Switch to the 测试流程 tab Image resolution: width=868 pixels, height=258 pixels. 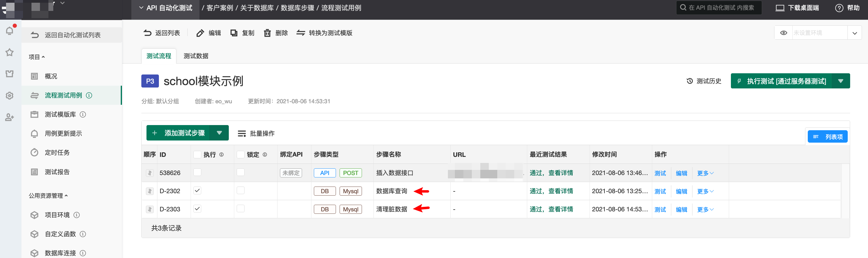(x=159, y=56)
